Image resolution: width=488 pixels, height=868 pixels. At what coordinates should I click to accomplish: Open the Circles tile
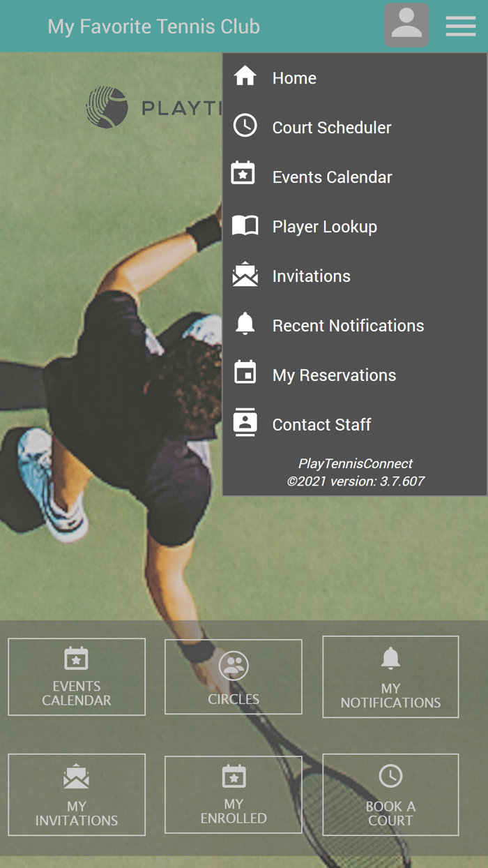pyautogui.click(x=234, y=677)
